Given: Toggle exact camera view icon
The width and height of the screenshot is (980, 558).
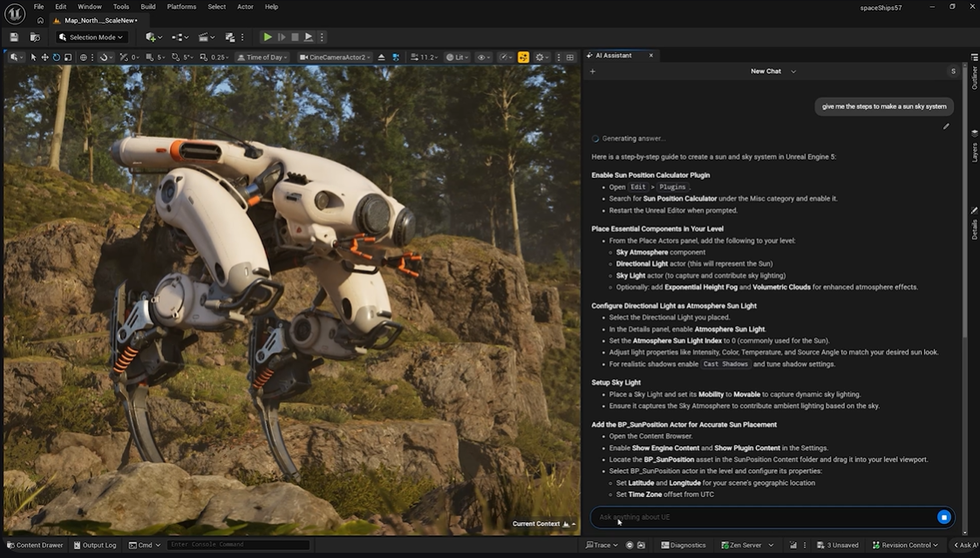Looking at the screenshot, I should tap(396, 58).
